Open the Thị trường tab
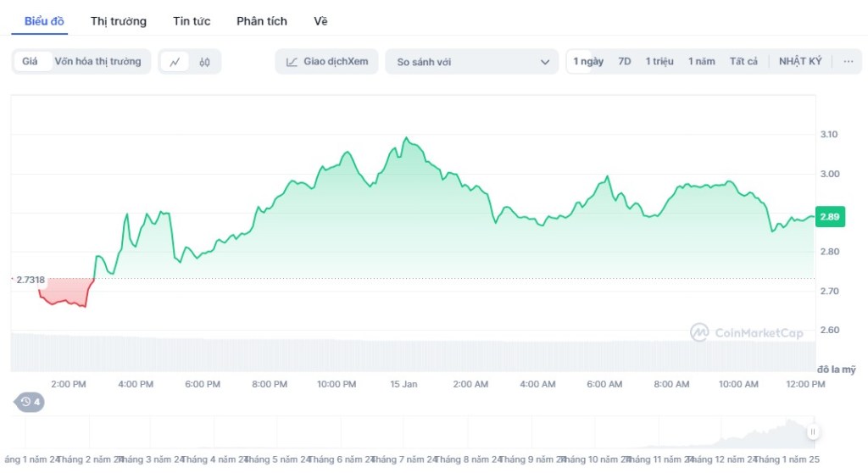868x473 pixels. coord(119,21)
